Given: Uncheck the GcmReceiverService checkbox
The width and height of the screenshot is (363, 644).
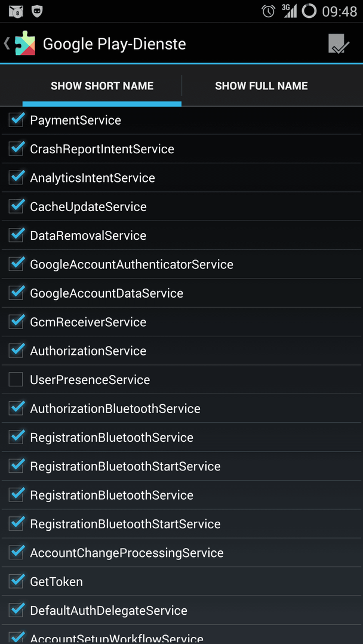Looking at the screenshot, I should 17,321.
